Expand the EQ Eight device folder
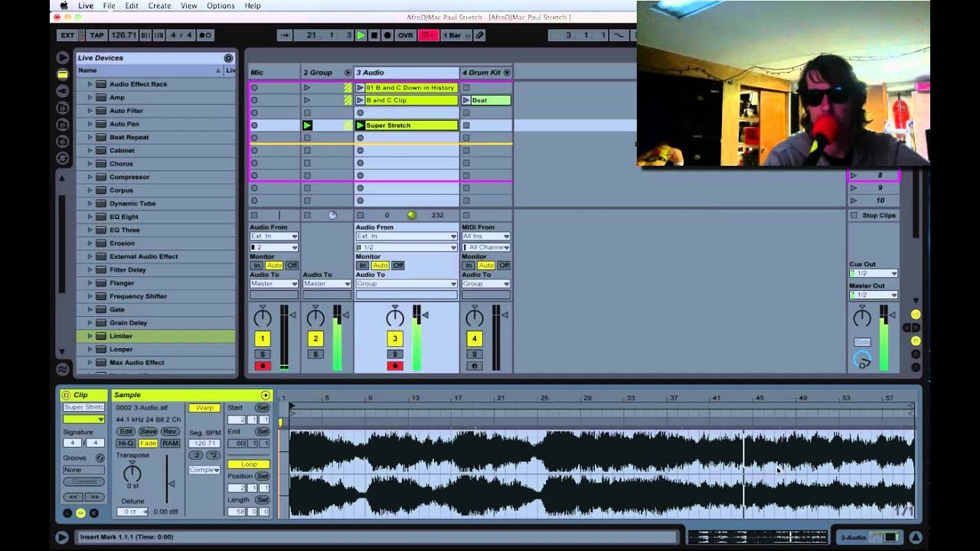 coord(90,217)
